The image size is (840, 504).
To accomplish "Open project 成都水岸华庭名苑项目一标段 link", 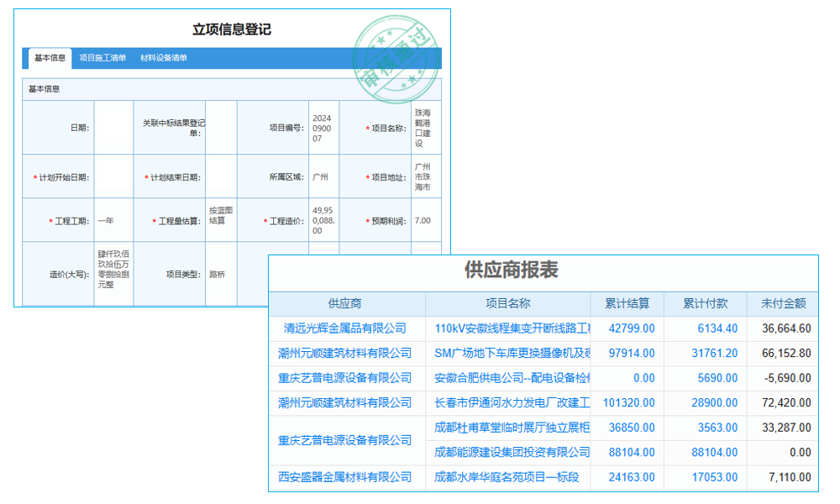I will coord(511,477).
